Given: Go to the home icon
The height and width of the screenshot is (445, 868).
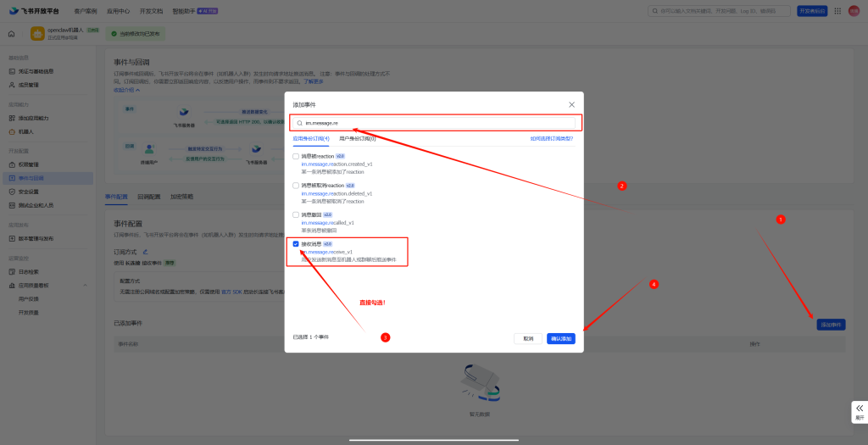Looking at the screenshot, I should pos(12,34).
